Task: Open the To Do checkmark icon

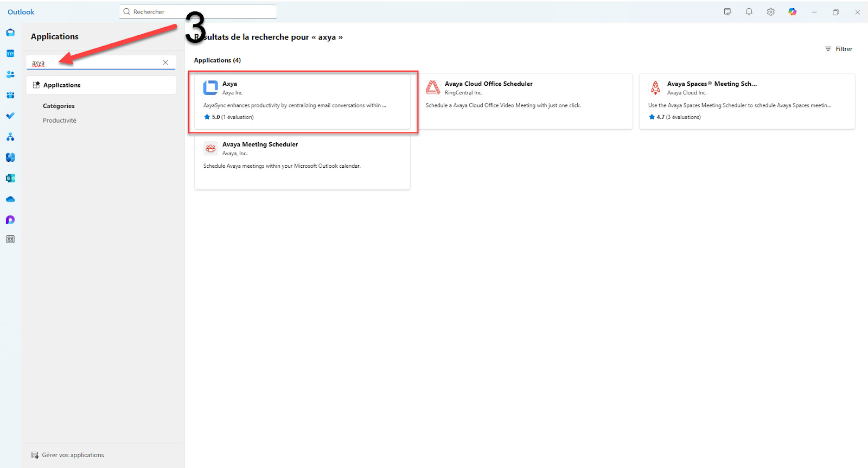Action: pyautogui.click(x=10, y=116)
